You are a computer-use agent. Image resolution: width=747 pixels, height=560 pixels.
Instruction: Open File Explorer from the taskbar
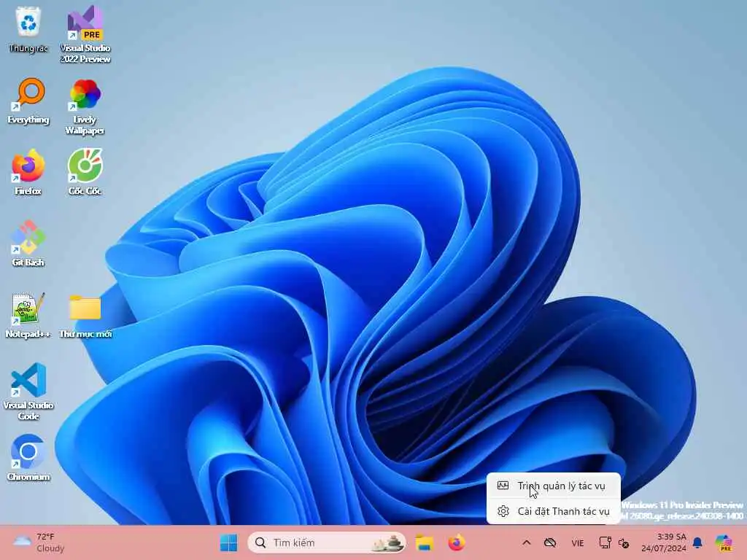(x=424, y=542)
